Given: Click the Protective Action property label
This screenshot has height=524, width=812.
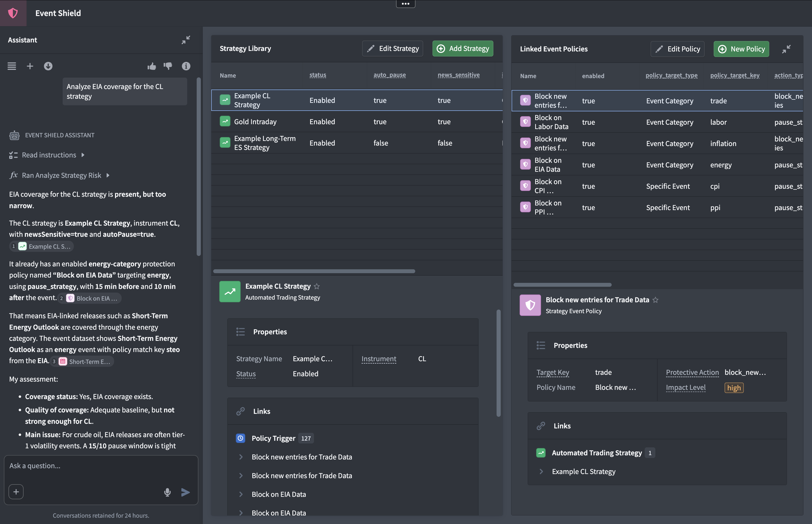Looking at the screenshot, I should pos(692,373).
